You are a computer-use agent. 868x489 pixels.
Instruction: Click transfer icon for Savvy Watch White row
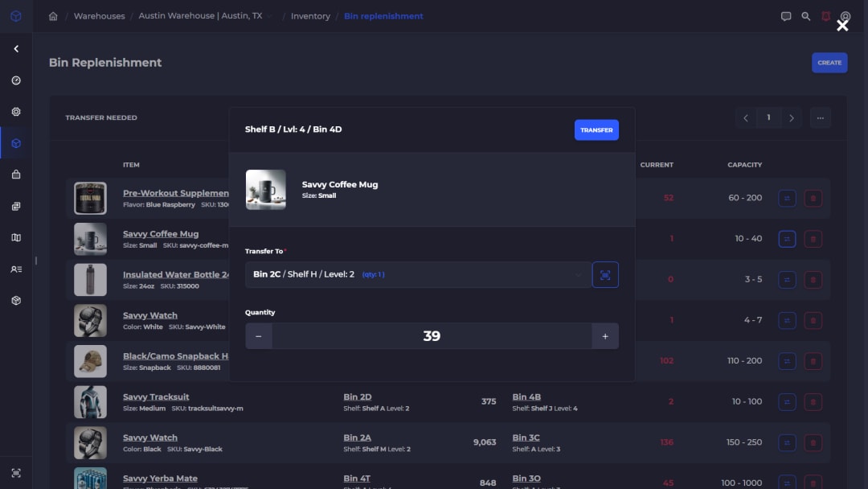pos(787,320)
